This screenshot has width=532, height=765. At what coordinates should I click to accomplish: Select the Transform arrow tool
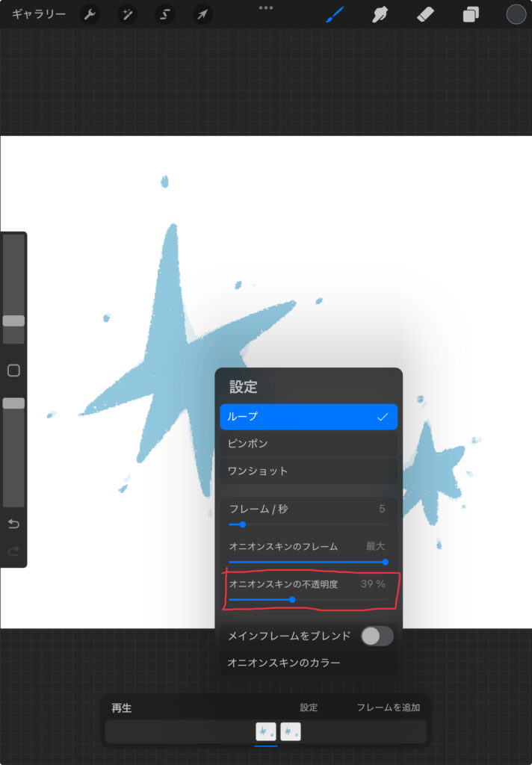[x=202, y=14]
